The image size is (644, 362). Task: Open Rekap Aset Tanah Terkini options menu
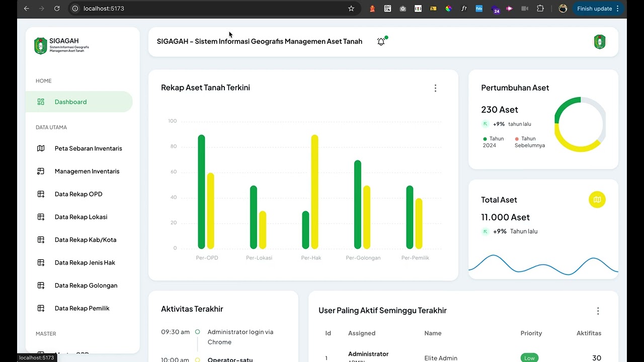click(x=435, y=88)
